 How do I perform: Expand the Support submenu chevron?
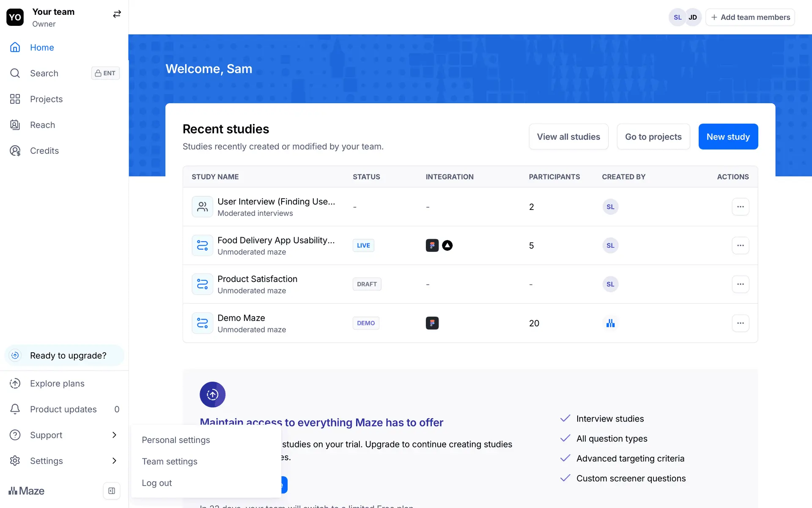pos(114,435)
